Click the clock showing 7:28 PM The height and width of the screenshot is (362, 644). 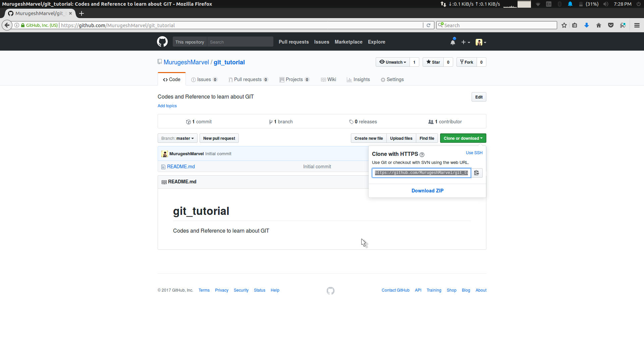click(x=623, y=4)
